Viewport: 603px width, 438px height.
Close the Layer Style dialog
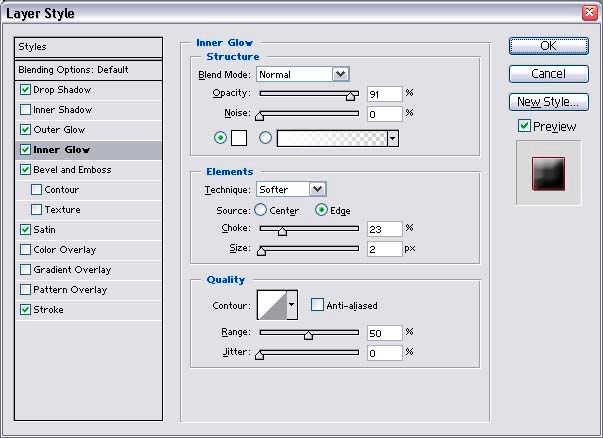coord(590,13)
